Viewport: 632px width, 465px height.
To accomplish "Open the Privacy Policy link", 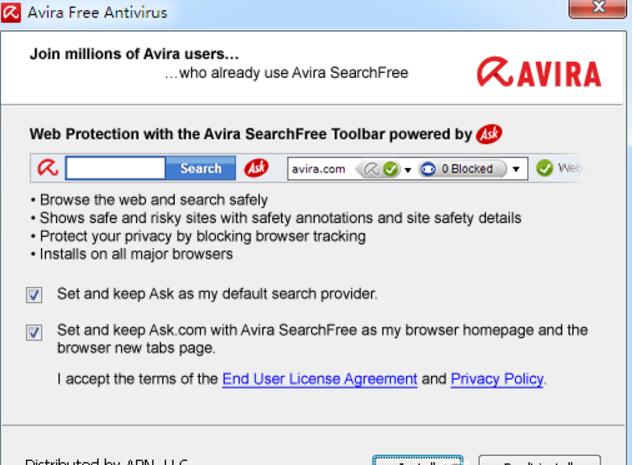I will (x=496, y=379).
